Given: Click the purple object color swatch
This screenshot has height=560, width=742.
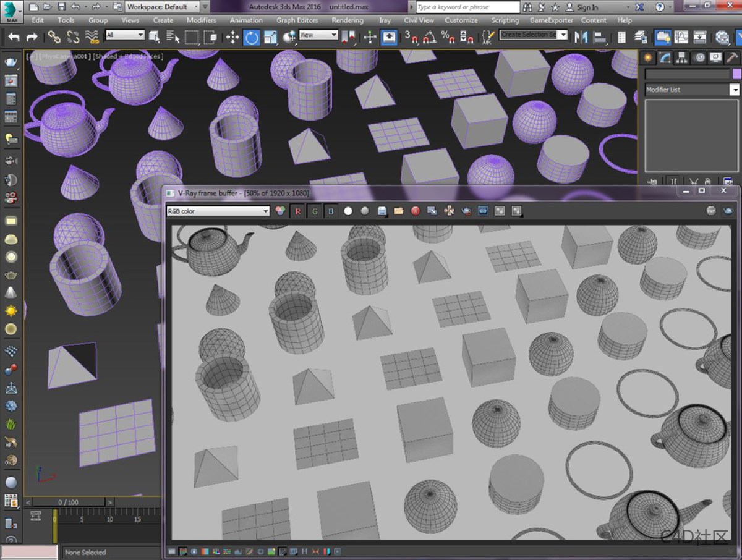Looking at the screenshot, I should point(736,74).
